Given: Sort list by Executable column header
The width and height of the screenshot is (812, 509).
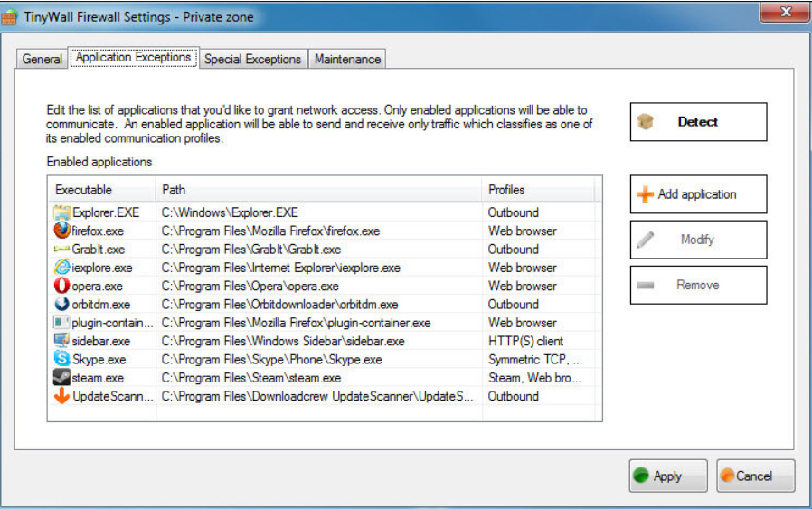Looking at the screenshot, I should [102, 190].
